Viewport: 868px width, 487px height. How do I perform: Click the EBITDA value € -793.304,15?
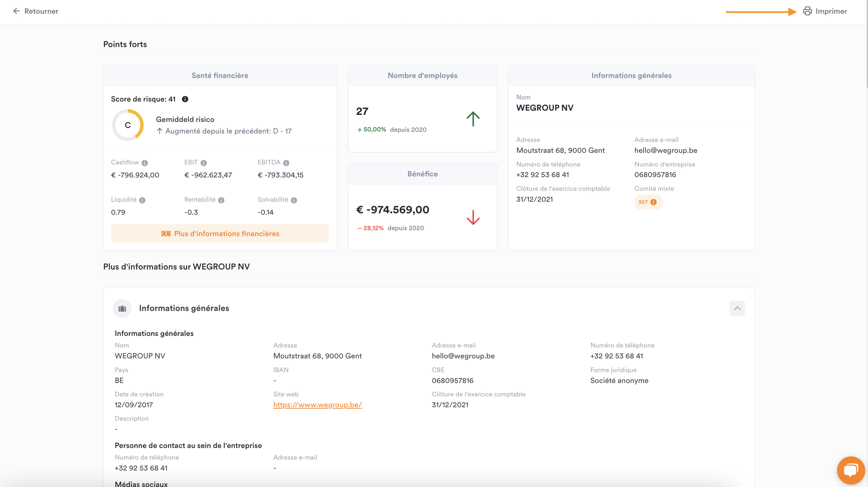click(x=281, y=175)
